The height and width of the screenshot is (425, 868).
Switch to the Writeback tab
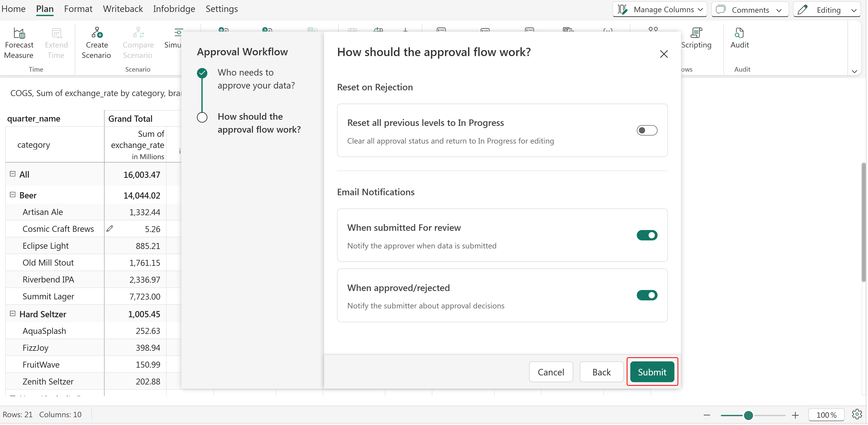click(123, 9)
